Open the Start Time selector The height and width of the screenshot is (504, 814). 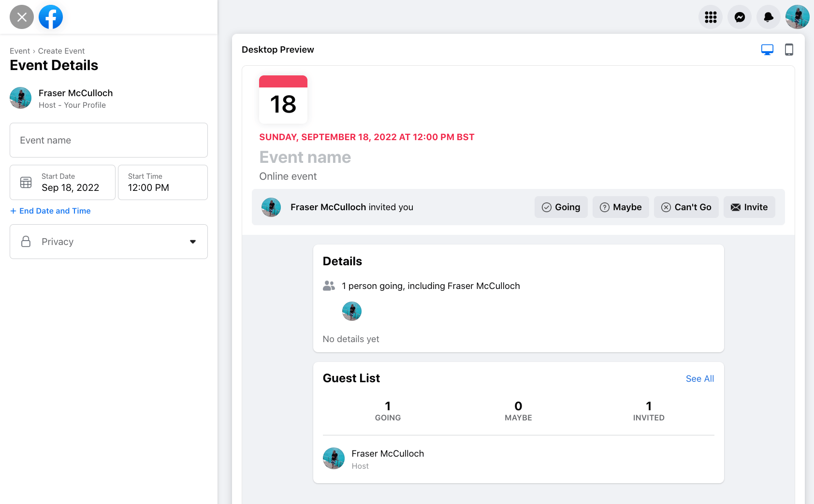click(x=163, y=182)
